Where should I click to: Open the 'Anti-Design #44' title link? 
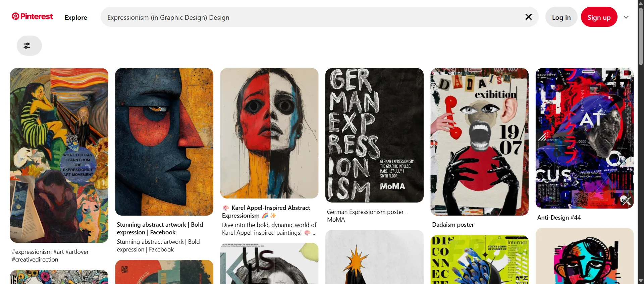tap(559, 218)
